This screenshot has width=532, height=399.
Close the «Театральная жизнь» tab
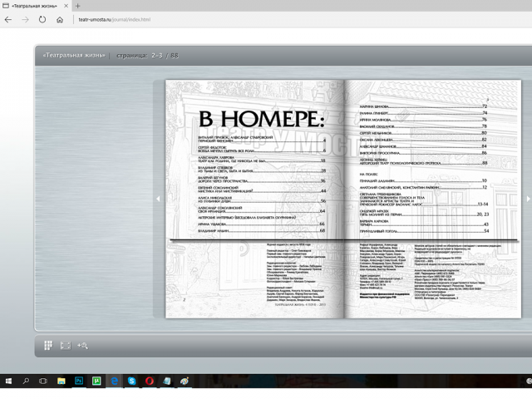coord(66,6)
